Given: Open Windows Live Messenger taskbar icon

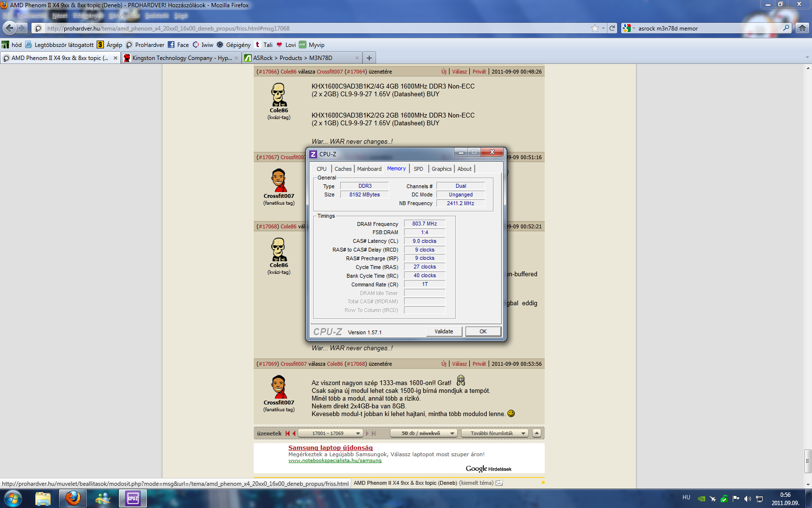Looking at the screenshot, I should click(103, 498).
